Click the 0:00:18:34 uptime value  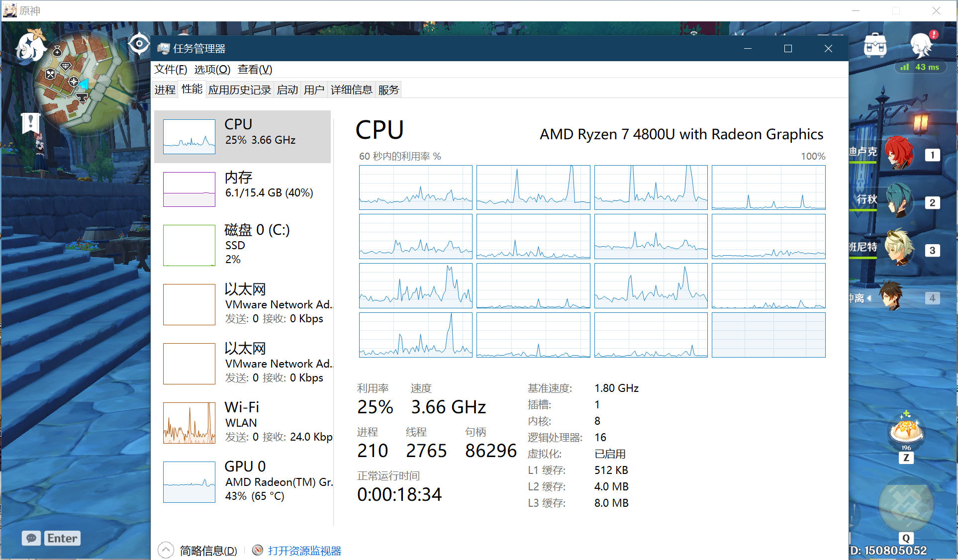(399, 494)
